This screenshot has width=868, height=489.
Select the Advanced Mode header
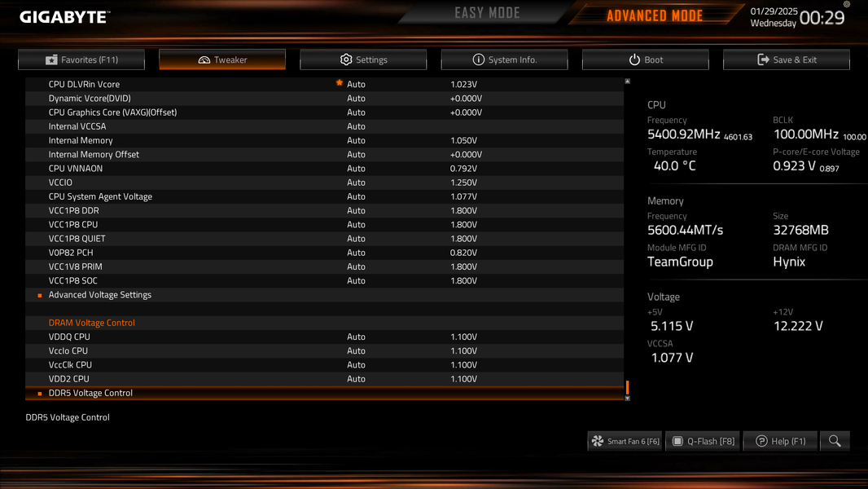655,15
